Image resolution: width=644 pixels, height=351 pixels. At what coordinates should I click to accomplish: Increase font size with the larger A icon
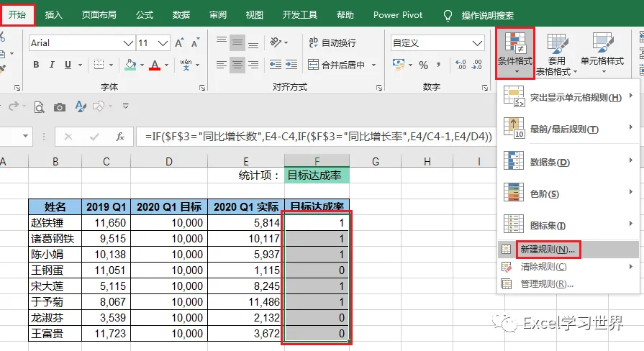[179, 42]
